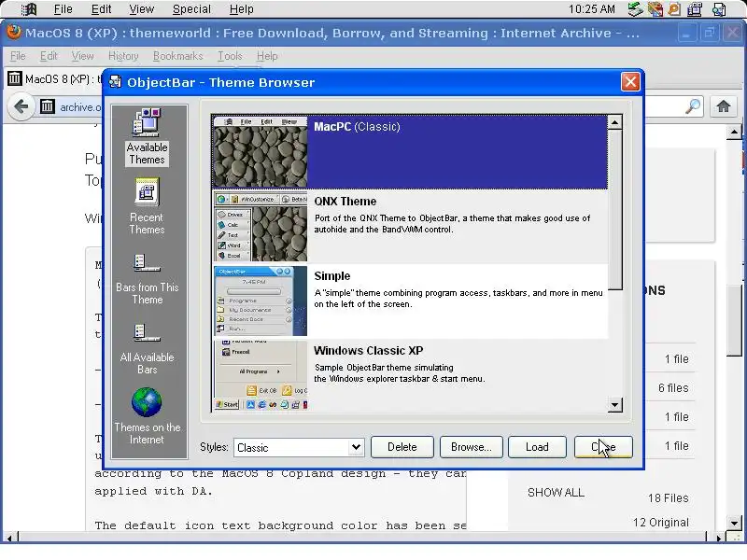Open the Special menu
The image size is (747, 560).
pyautogui.click(x=191, y=9)
